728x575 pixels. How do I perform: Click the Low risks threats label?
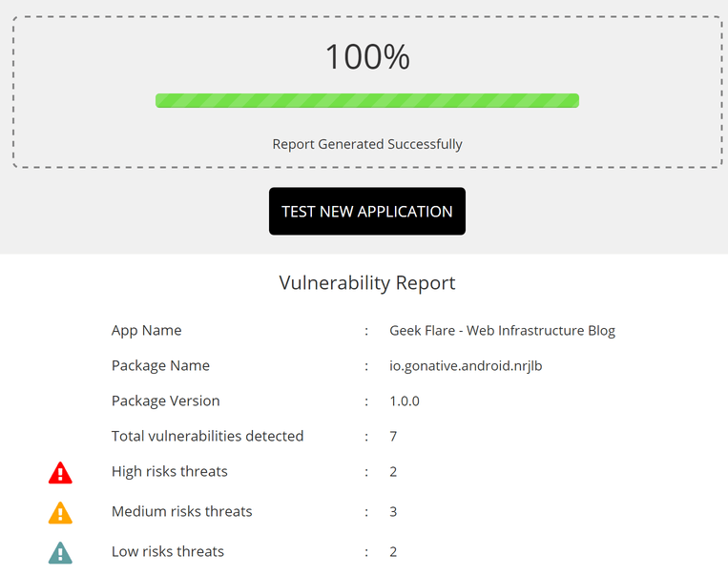pyautogui.click(x=168, y=552)
